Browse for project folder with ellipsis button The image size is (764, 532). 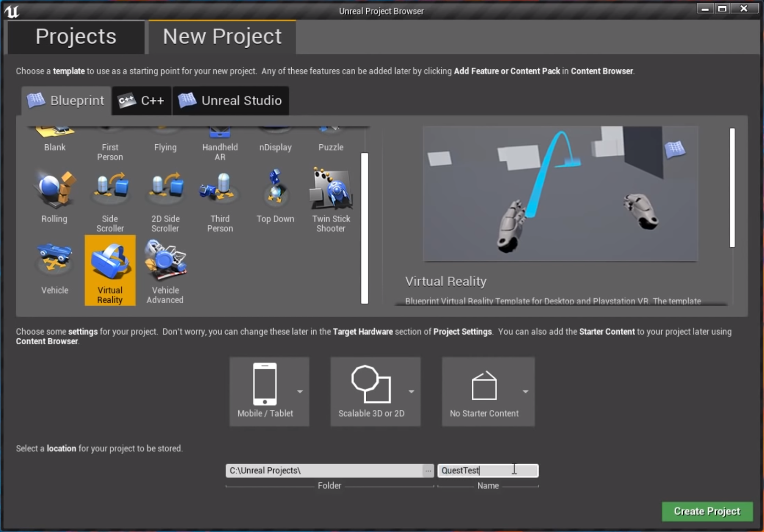(428, 471)
